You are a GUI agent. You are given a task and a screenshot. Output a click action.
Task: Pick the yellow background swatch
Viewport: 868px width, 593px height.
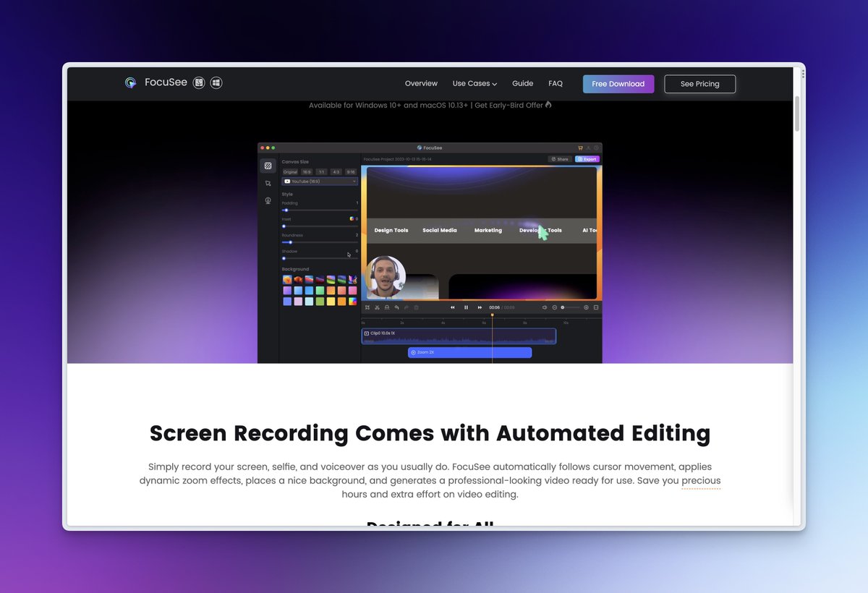pyautogui.click(x=331, y=301)
